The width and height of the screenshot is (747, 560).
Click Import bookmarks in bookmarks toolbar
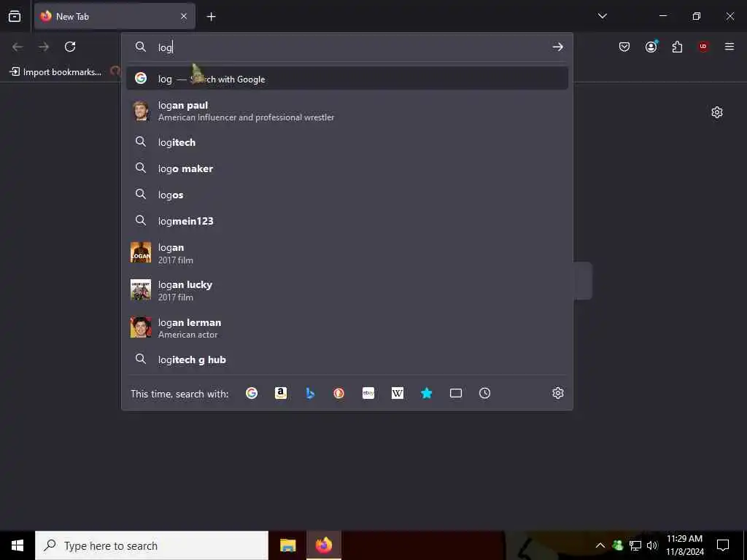pos(55,72)
